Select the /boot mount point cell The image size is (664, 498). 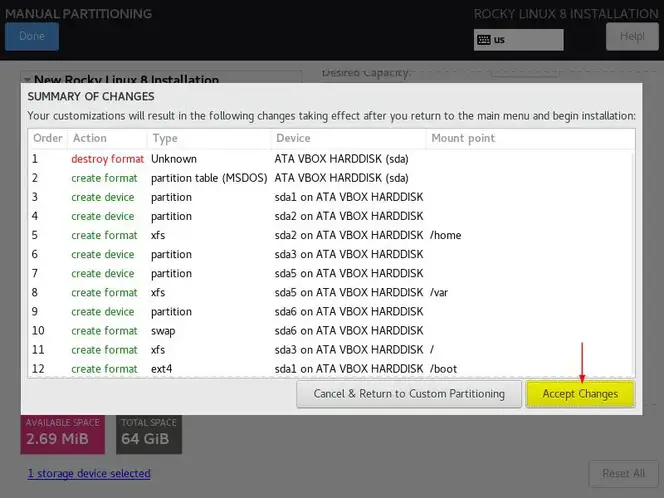[443, 369]
